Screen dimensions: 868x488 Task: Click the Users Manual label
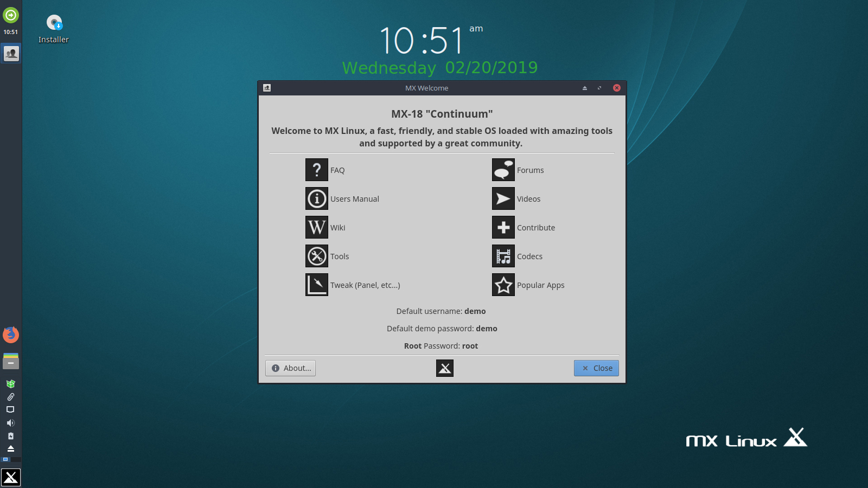(355, 199)
